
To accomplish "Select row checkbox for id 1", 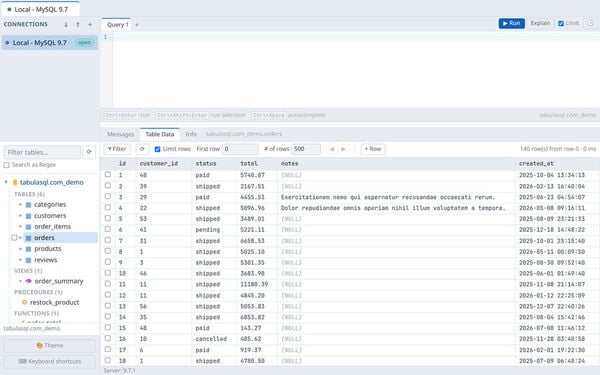I will [108, 174].
